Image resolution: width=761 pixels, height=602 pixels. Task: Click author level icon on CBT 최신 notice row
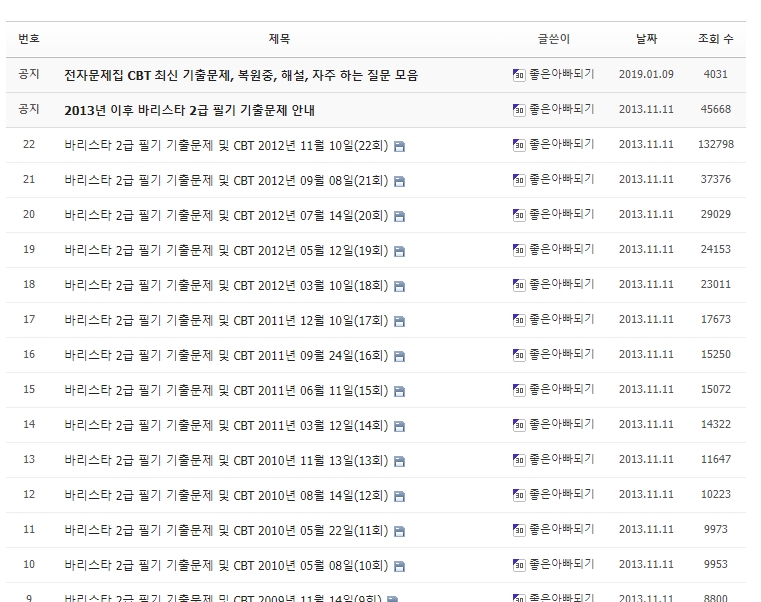click(519, 75)
